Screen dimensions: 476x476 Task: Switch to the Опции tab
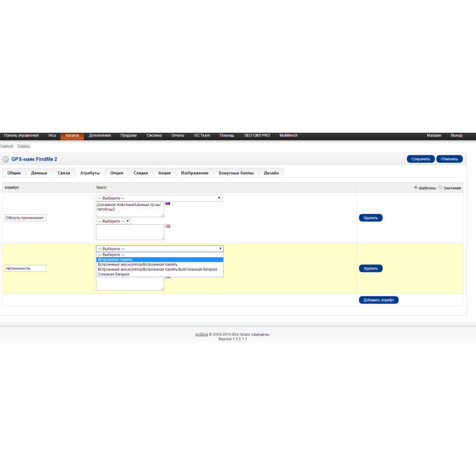pos(117,173)
